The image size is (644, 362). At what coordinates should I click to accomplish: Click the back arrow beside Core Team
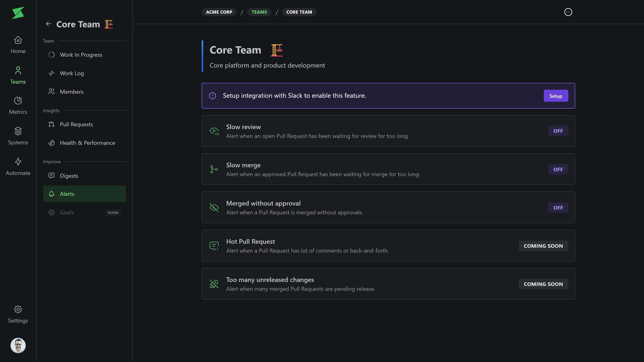click(x=49, y=24)
